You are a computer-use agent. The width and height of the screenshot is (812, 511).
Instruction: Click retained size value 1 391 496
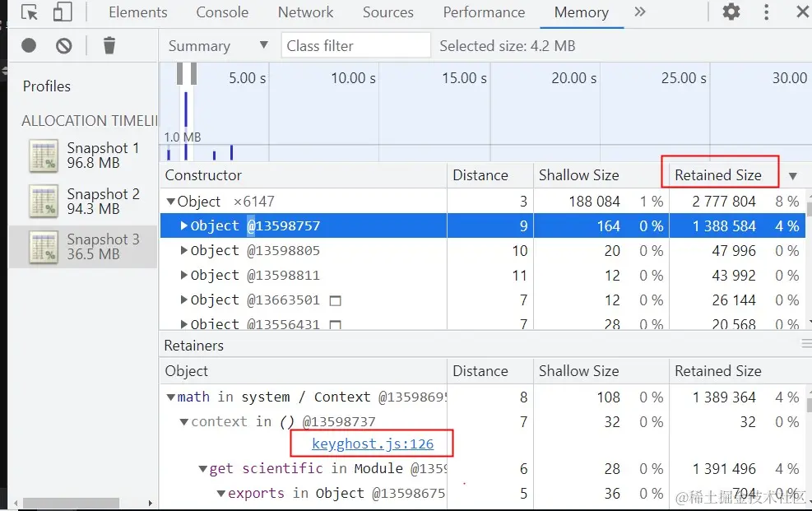click(724, 469)
